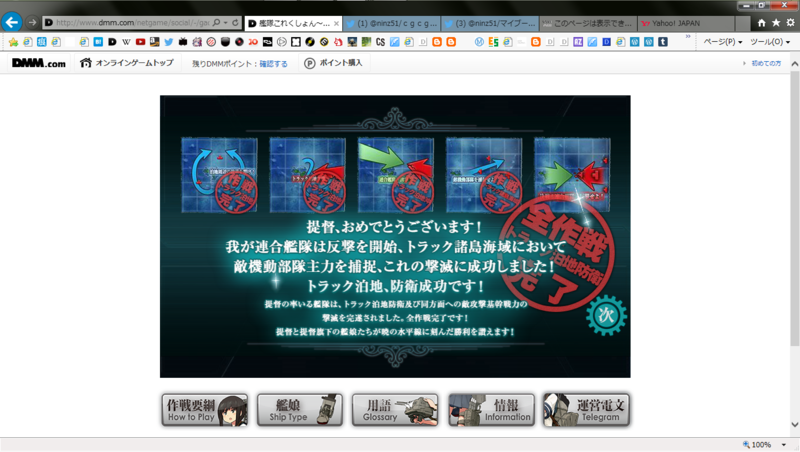Screen dimensions: 800x452
Task: Open the zoom level 100% dropdown arrow
Action: click(784, 445)
